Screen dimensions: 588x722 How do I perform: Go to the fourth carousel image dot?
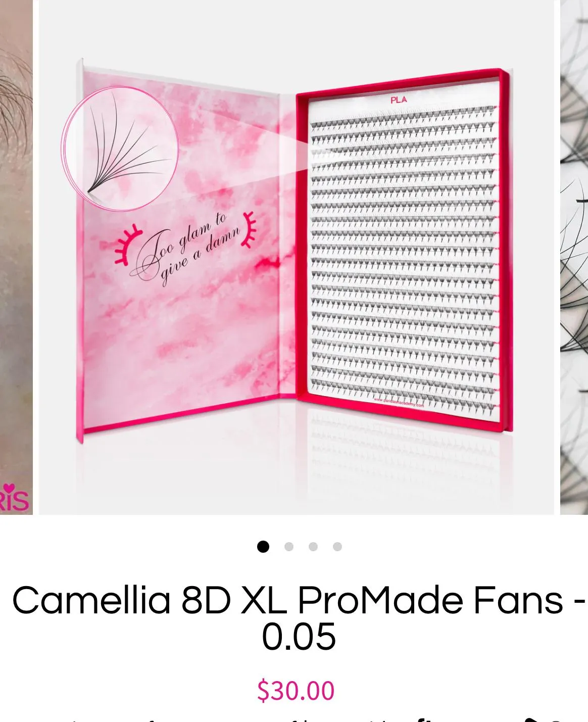click(337, 547)
